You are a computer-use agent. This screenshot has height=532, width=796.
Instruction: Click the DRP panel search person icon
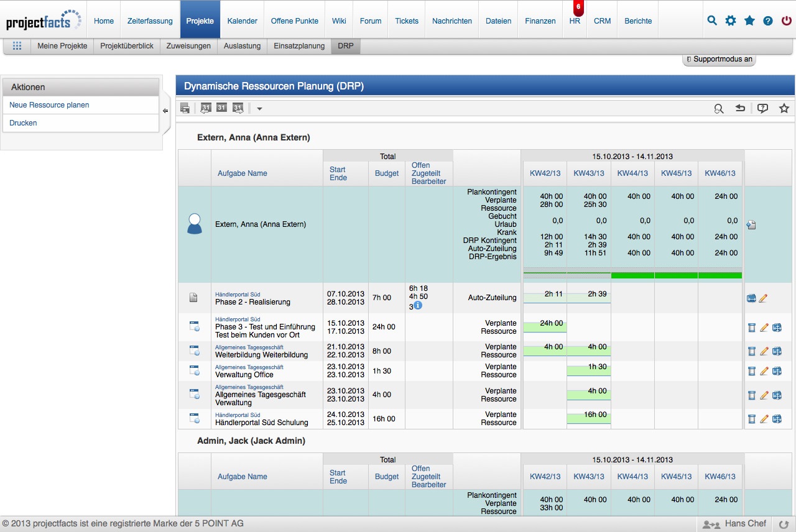coord(719,109)
